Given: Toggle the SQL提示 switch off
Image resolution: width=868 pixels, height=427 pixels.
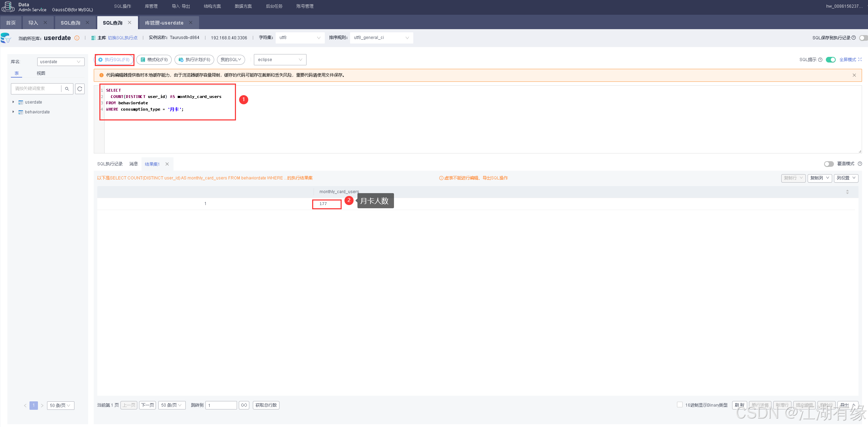Looking at the screenshot, I should (x=830, y=60).
